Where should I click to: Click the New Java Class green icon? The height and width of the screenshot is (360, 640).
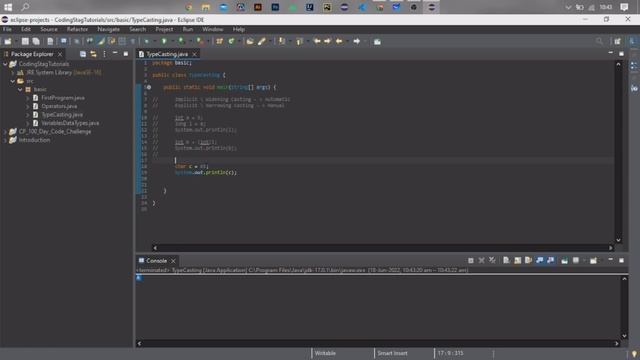231,41
